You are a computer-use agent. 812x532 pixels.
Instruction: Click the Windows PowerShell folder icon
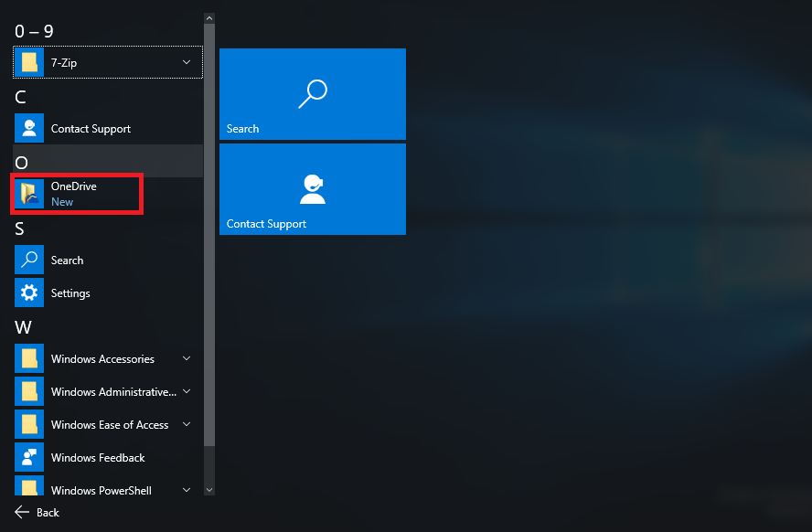click(x=29, y=485)
